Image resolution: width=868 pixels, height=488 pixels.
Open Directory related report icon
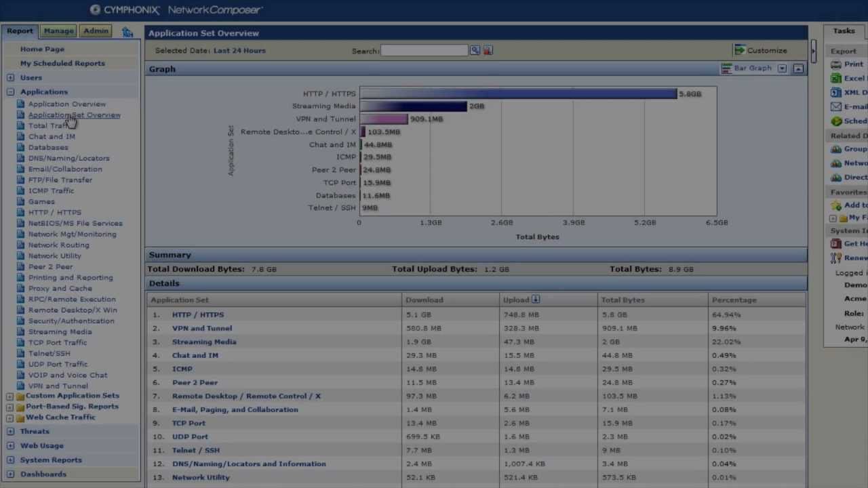[x=837, y=178]
